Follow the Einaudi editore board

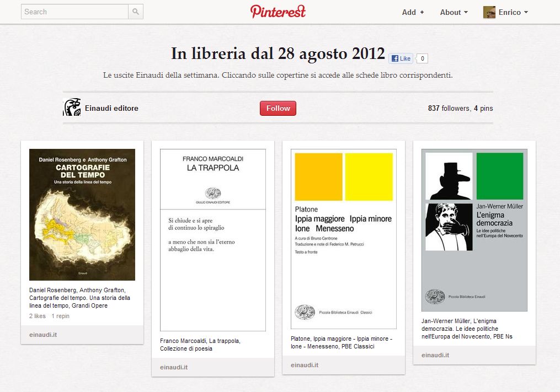[x=278, y=108]
